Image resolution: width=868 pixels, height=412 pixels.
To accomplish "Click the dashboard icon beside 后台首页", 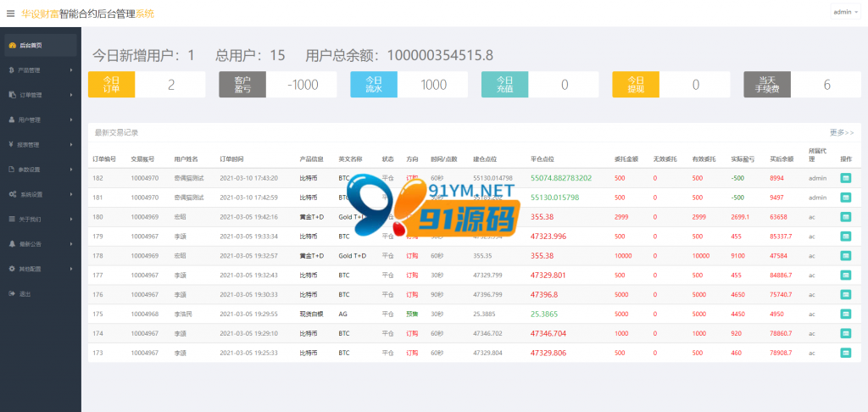I will (12, 46).
